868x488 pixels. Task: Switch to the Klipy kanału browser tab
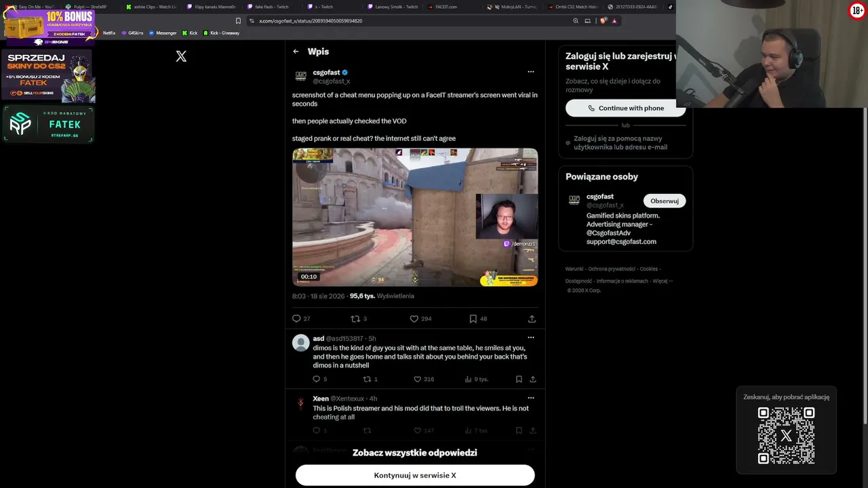click(x=212, y=7)
